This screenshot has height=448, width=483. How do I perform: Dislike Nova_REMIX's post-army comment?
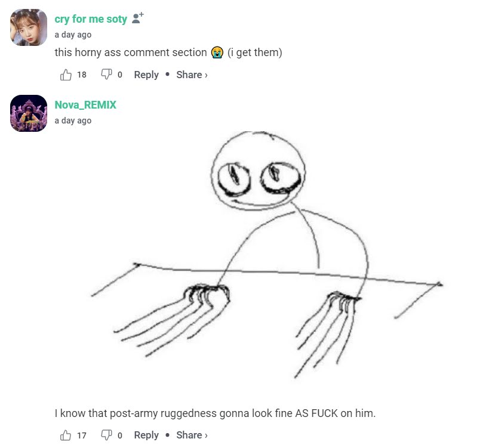coord(107,435)
